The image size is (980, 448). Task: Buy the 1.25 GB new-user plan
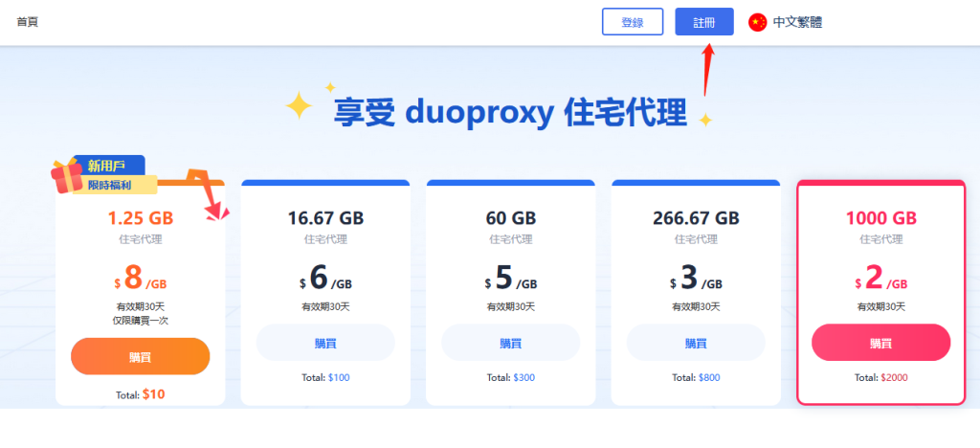pos(140,357)
